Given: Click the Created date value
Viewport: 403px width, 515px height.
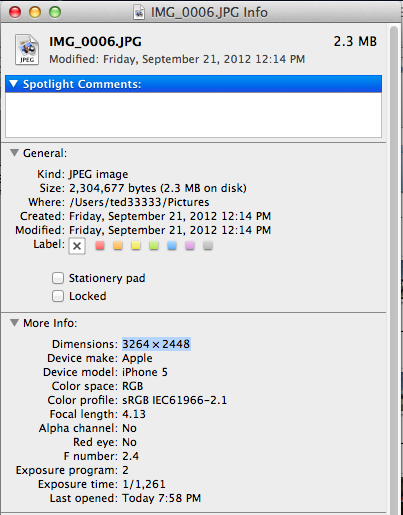Looking at the screenshot, I should click(x=170, y=216).
